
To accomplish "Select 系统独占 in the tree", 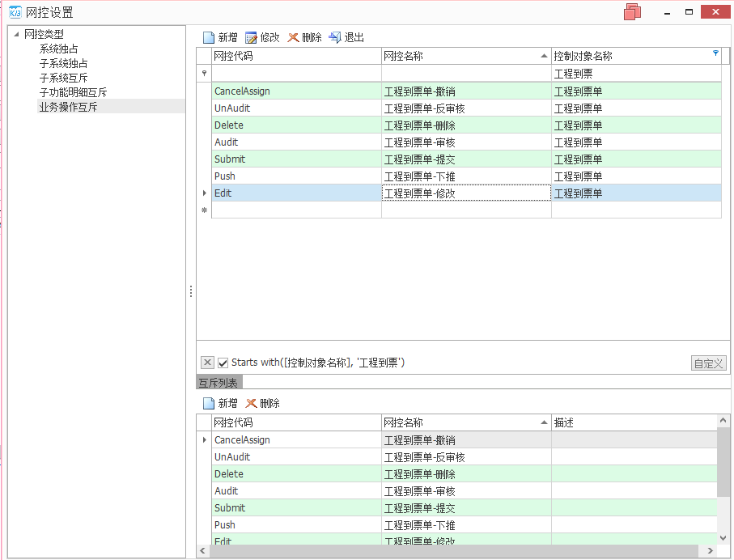I will (x=58, y=49).
